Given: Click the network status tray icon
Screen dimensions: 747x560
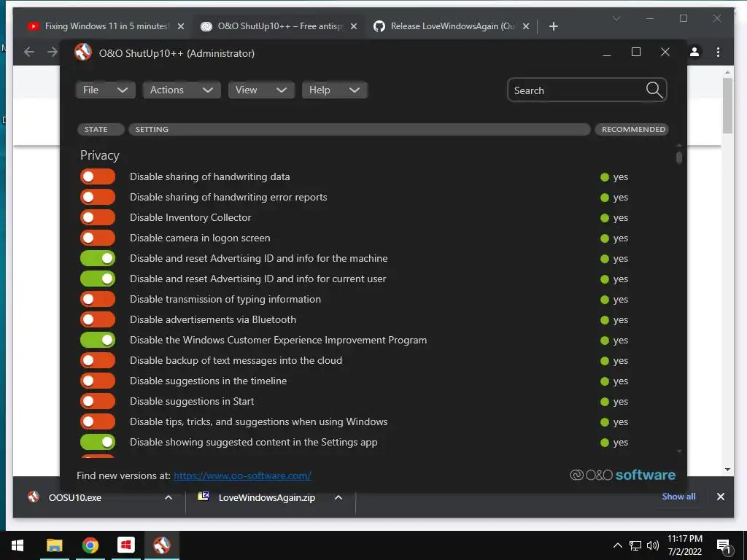Looking at the screenshot, I should pyautogui.click(x=635, y=545).
